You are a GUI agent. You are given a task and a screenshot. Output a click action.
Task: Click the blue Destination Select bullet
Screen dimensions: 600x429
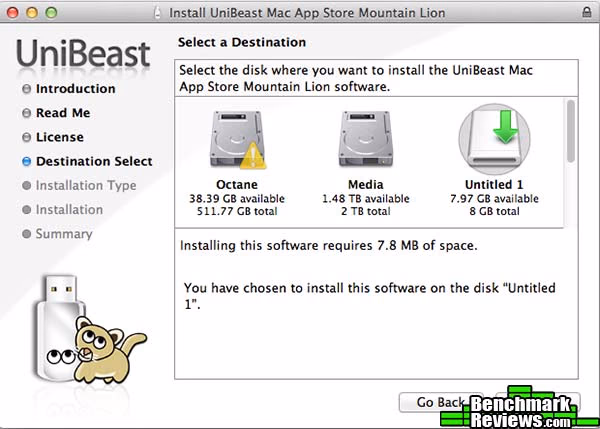tap(26, 161)
